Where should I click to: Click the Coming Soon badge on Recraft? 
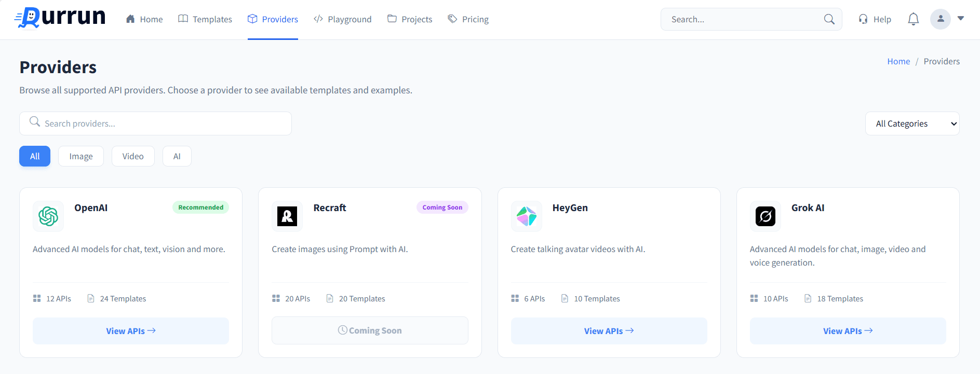click(x=442, y=207)
